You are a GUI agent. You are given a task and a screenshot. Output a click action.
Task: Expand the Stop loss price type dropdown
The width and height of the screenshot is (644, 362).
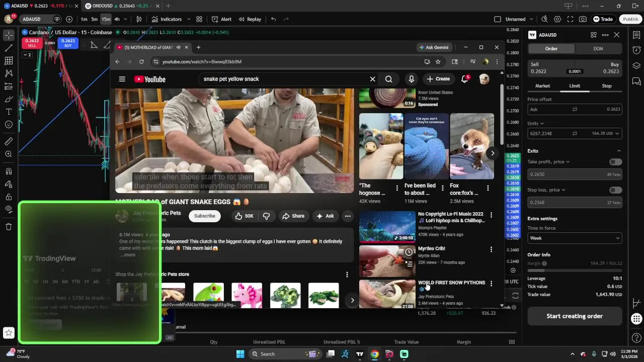click(x=546, y=190)
